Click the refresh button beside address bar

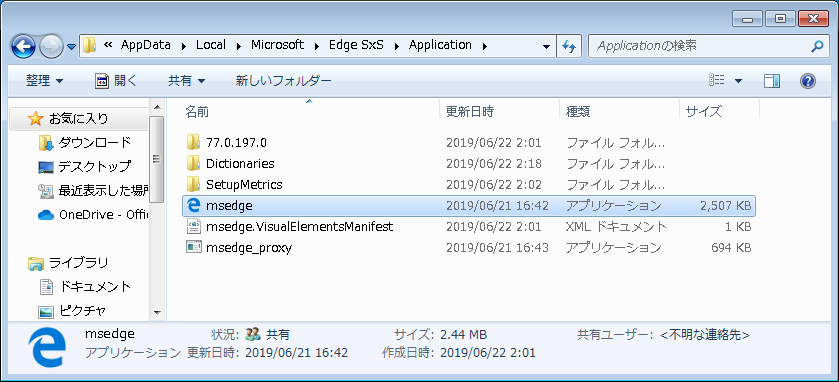pyautogui.click(x=569, y=47)
